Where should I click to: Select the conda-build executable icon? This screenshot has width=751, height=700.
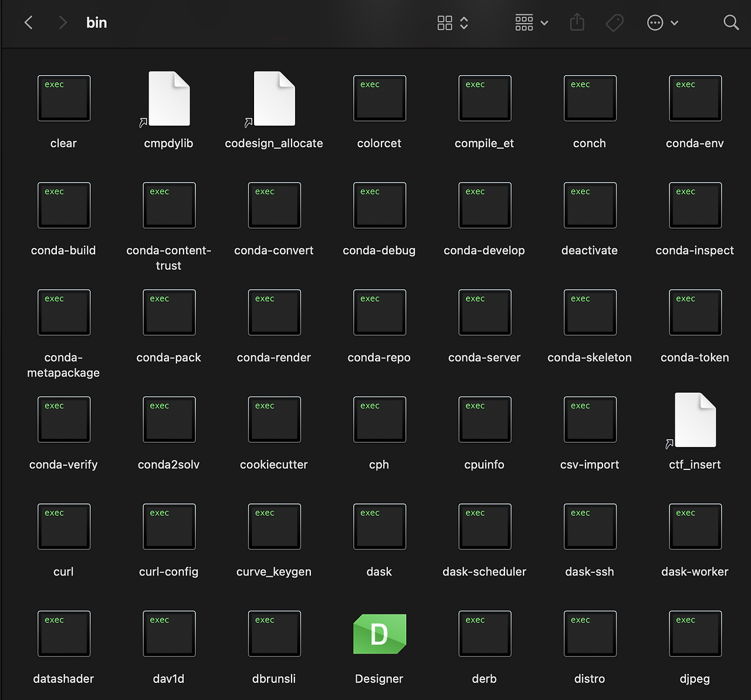tap(63, 205)
